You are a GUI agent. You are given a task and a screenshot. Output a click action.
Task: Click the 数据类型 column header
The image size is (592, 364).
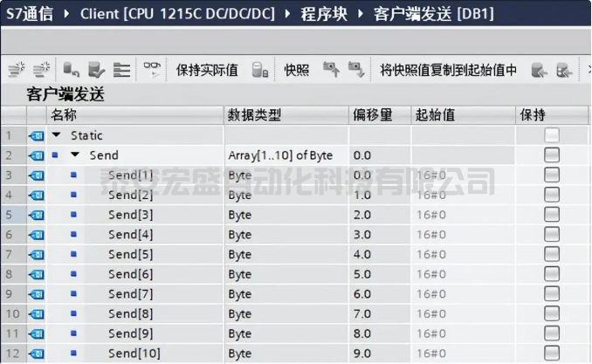pos(254,115)
